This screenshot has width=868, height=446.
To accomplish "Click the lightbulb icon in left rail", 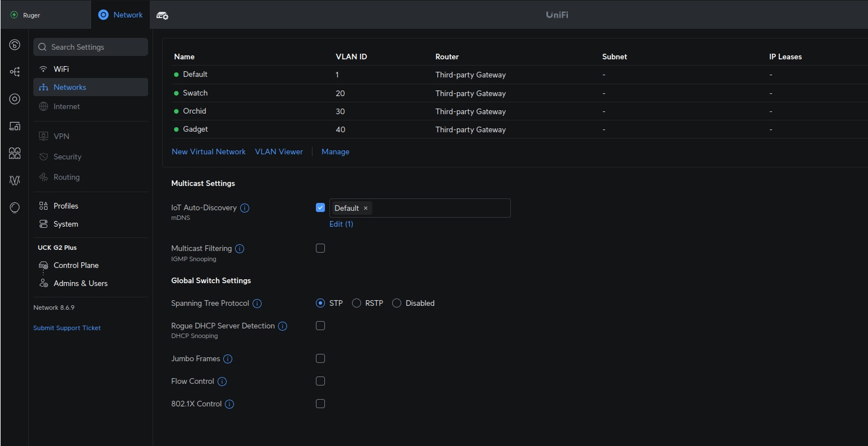I will point(15,208).
